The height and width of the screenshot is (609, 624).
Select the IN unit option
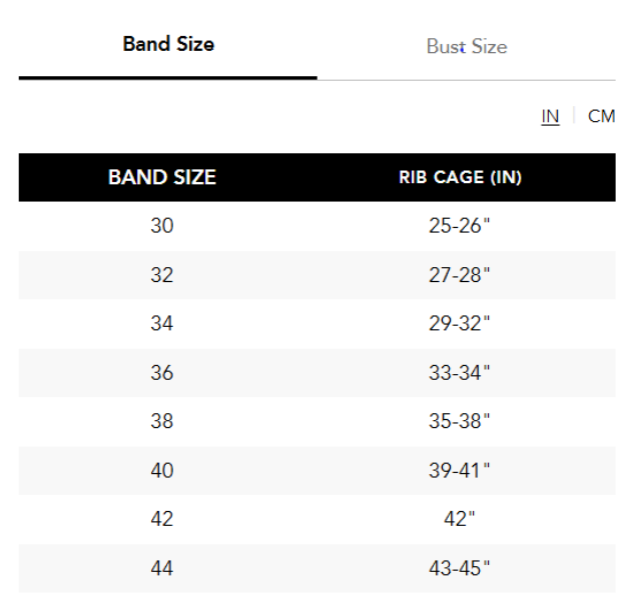point(550,117)
